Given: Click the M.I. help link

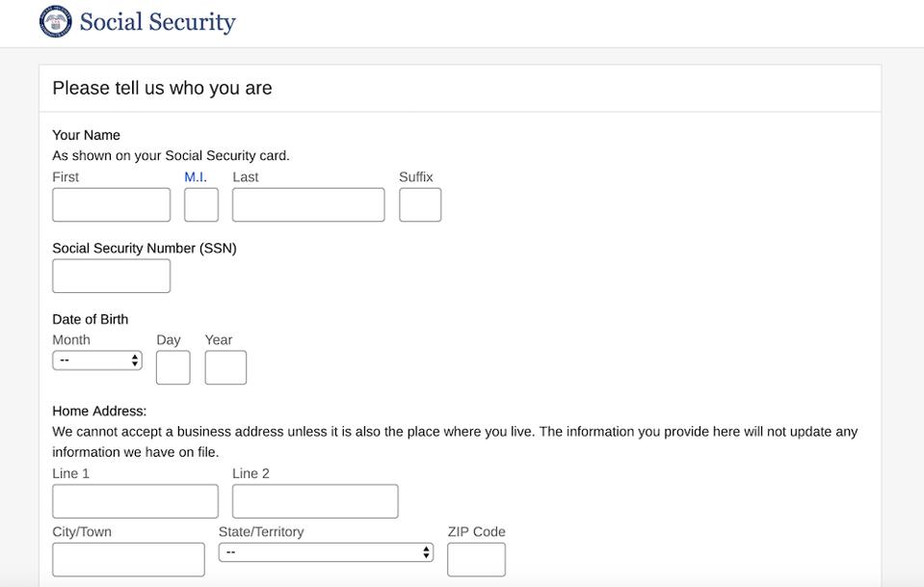Looking at the screenshot, I should (x=196, y=177).
